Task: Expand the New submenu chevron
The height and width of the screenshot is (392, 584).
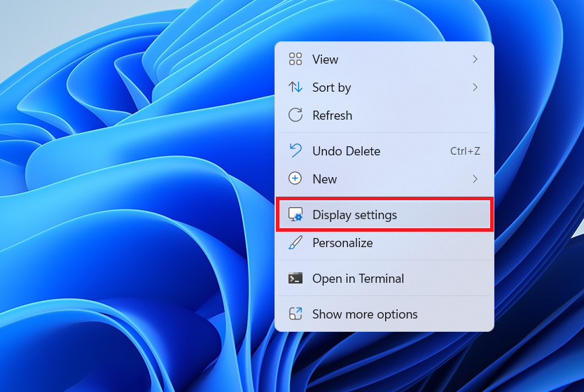Action: 475,179
